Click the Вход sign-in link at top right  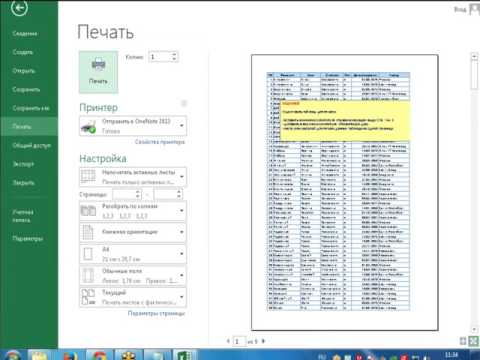coord(460,9)
